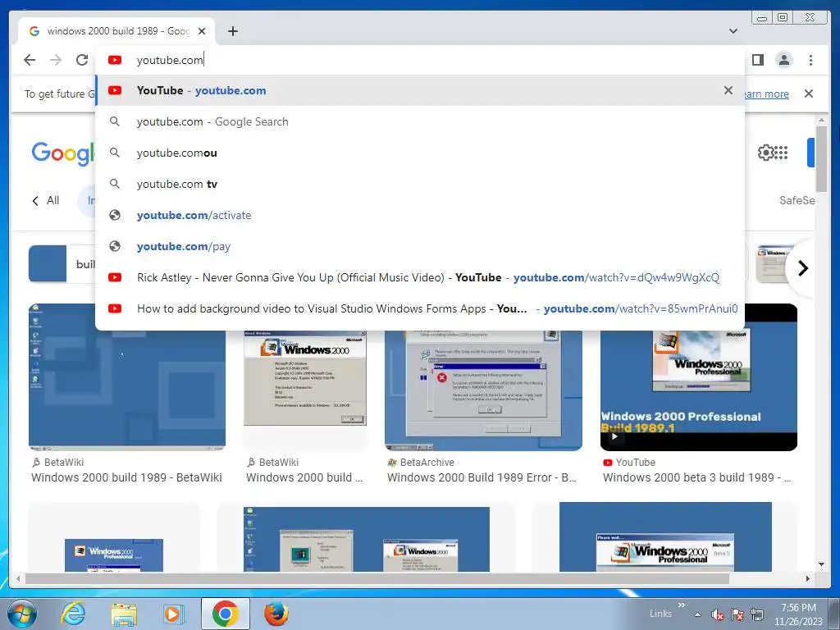Select the Visual Studio background video suggestion
This screenshot has width=840, height=630.
(420, 308)
